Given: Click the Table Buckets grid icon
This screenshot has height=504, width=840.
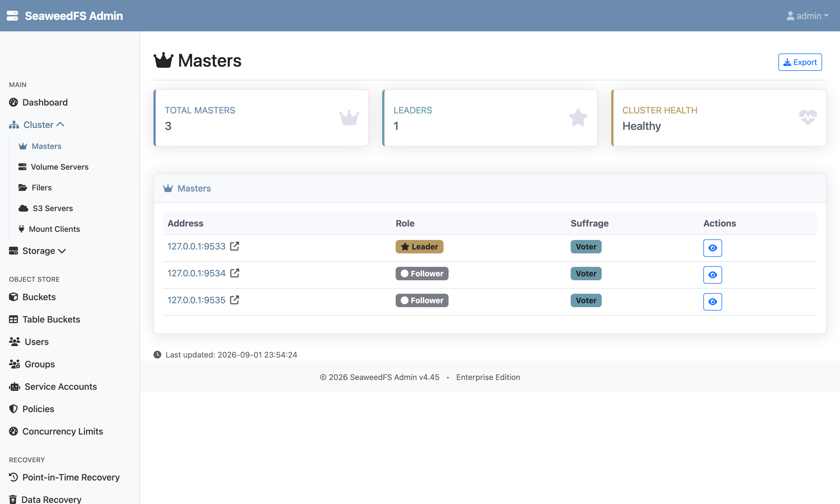Looking at the screenshot, I should pos(13,319).
